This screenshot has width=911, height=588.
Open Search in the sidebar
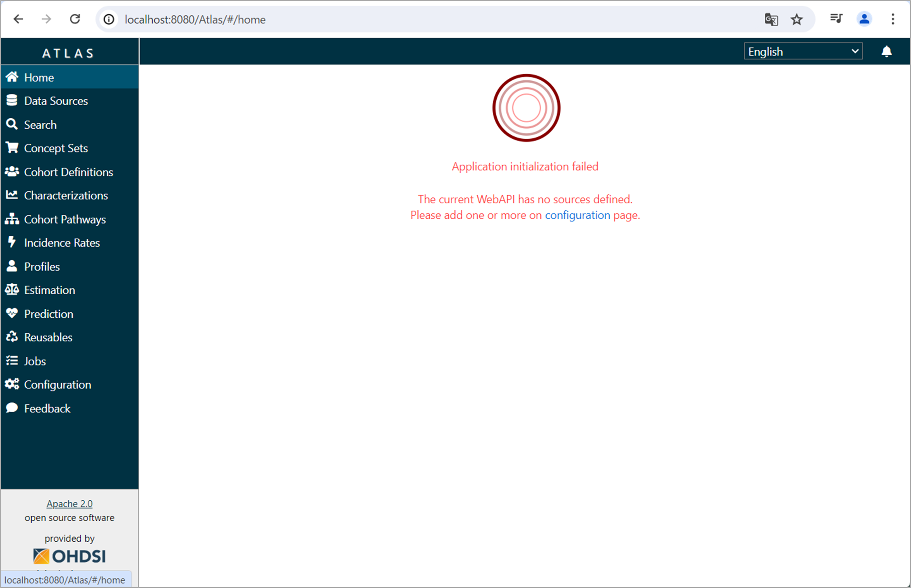pyautogui.click(x=69, y=124)
